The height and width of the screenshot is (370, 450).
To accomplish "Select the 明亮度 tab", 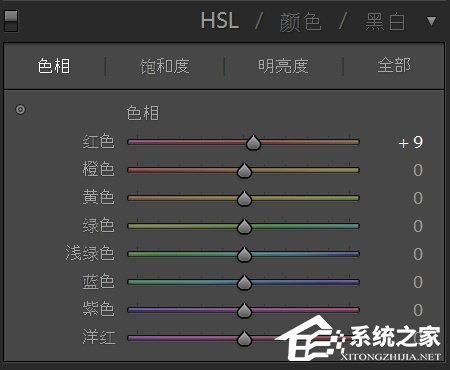I will 283,66.
